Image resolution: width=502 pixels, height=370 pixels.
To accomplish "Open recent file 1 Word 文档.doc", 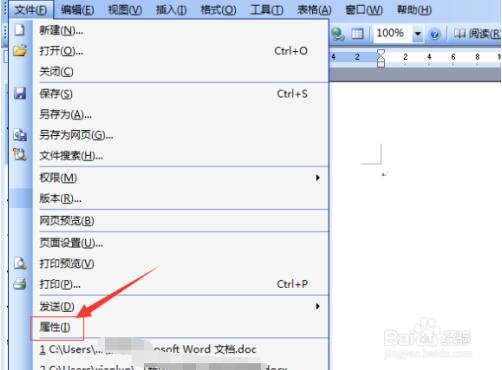I will click(180, 349).
